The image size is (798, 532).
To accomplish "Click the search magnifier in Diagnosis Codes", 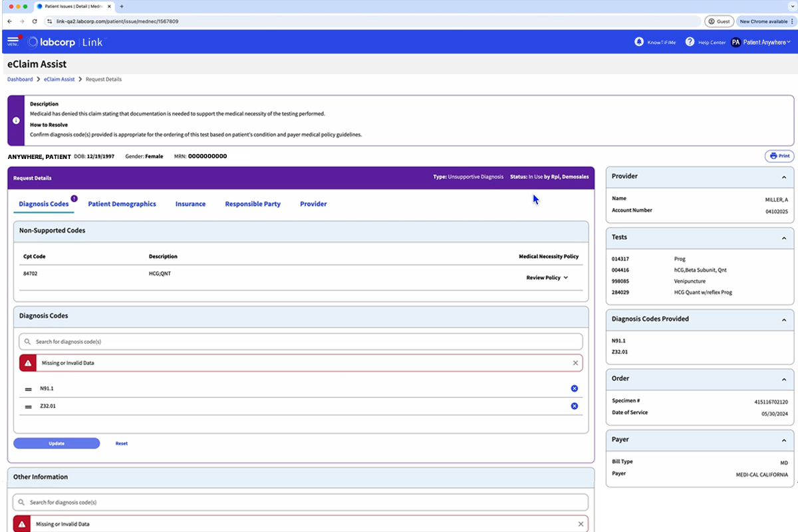I will [27, 340].
